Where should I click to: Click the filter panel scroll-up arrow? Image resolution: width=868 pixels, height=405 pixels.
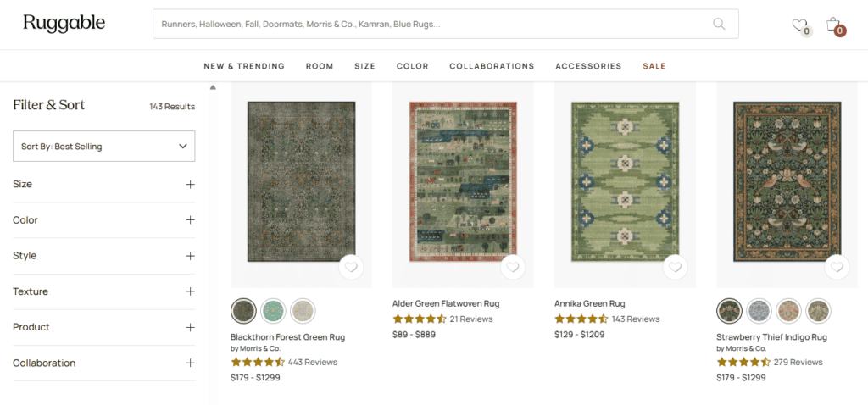point(213,87)
